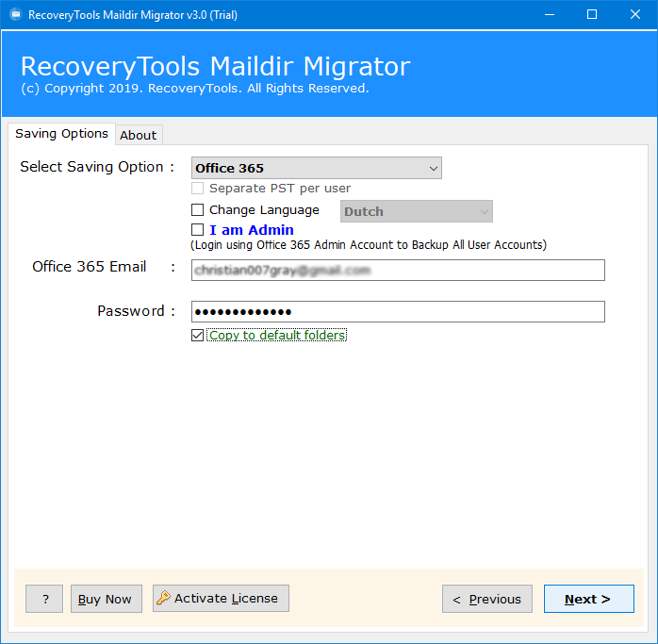
Task: Minimize the Maildir Migrator window
Action: click(x=550, y=15)
